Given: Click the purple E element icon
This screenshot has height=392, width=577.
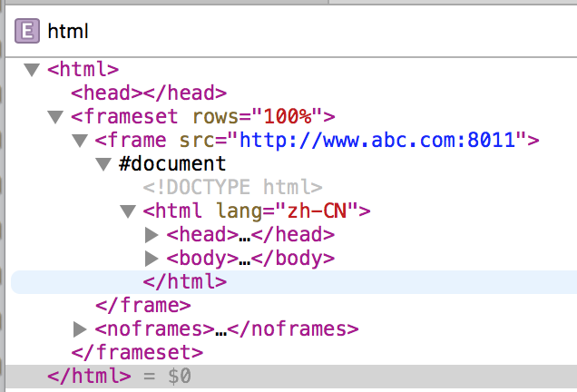Looking at the screenshot, I should [x=27, y=31].
